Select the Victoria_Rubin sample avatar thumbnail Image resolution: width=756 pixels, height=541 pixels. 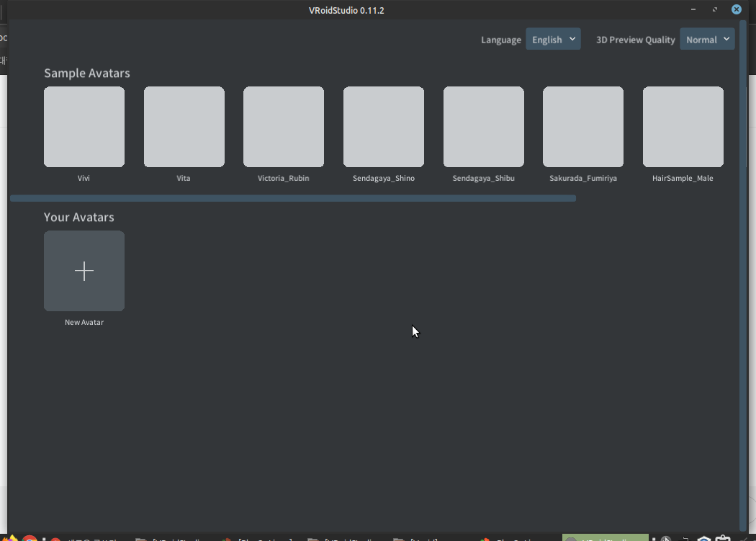tap(284, 127)
